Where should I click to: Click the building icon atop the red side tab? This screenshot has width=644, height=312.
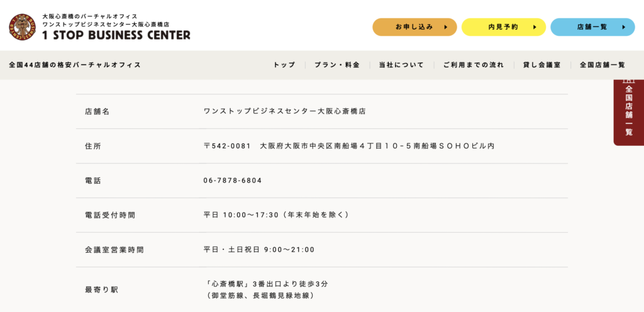click(628, 81)
